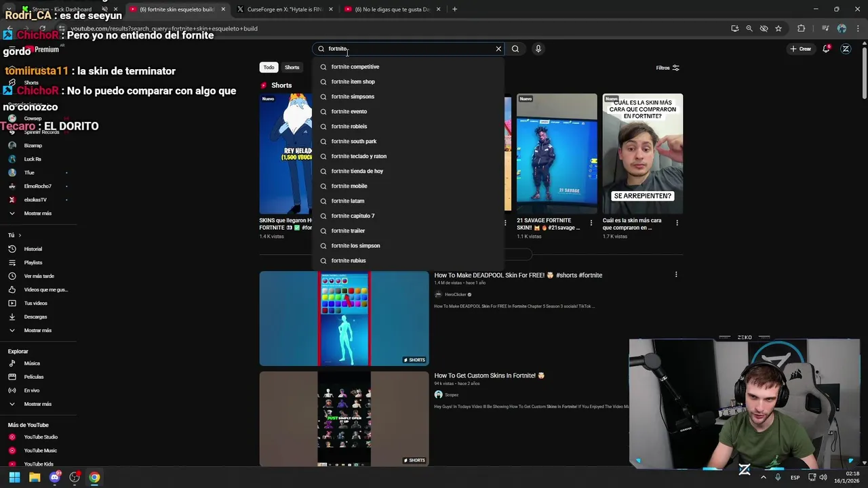868x488 pixels.
Task: Choose suggestion fortnite rubius
Action: [408, 260]
